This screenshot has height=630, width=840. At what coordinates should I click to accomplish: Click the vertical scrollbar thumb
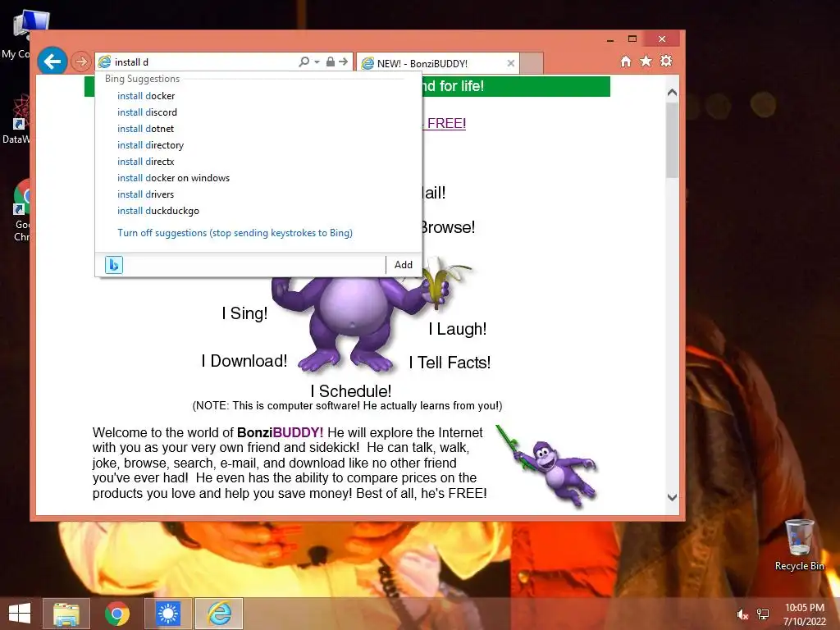[x=673, y=140]
